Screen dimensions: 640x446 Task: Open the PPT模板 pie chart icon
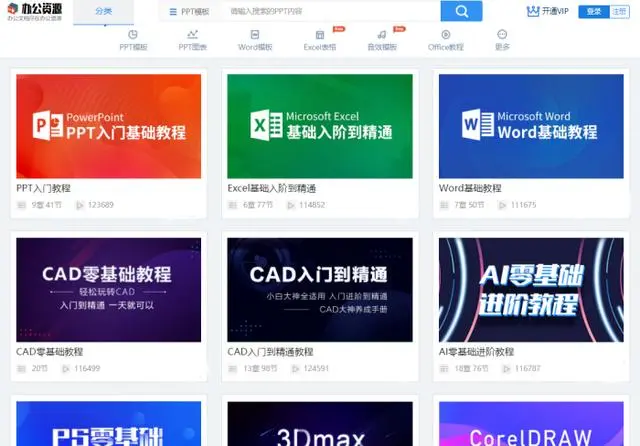[x=133, y=34]
